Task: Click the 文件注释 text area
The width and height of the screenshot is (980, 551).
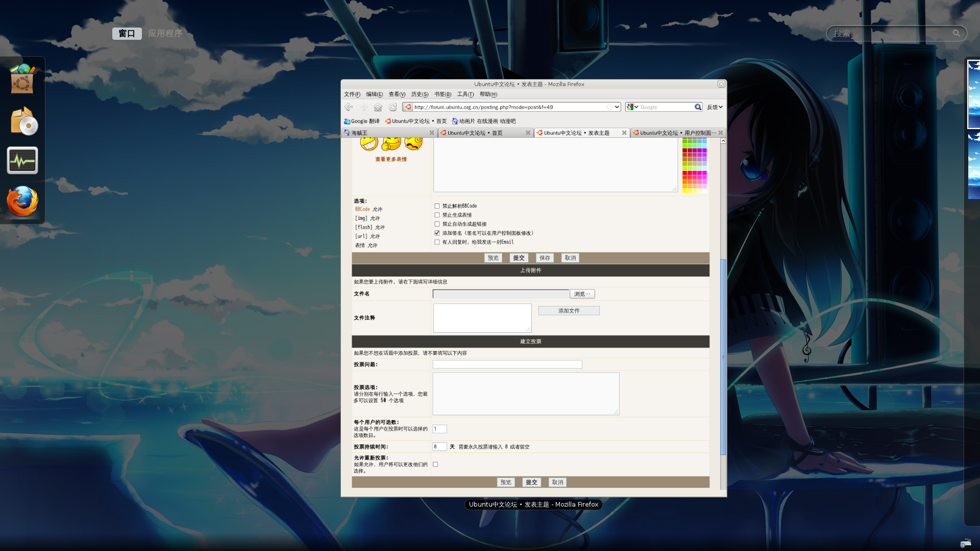Action: (482, 318)
